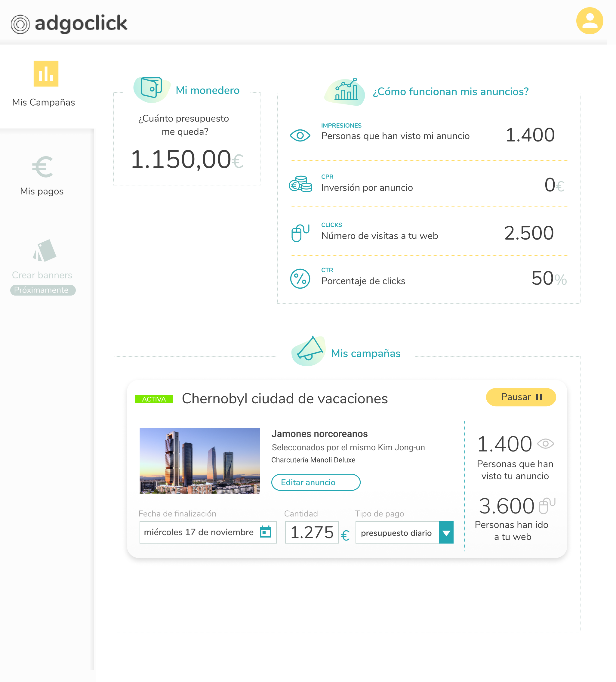Click 'Selecconados por el mismo Kim Jong-un' description
The width and height of the screenshot is (616, 682).
348,448
